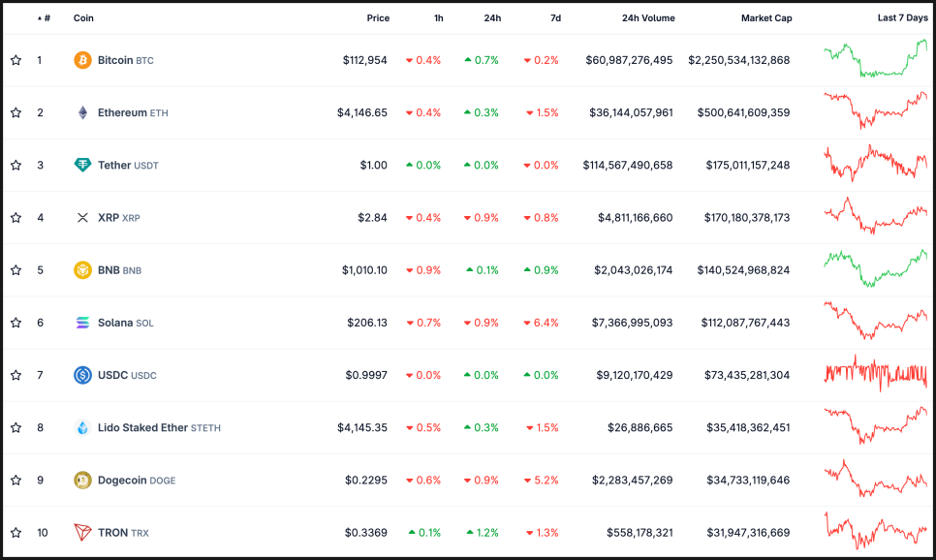Sort by the Price column header
This screenshot has width=936, height=560.
coord(378,17)
